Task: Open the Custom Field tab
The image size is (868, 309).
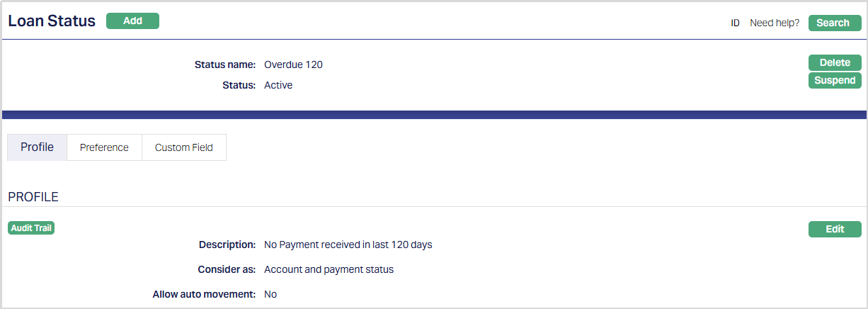Action: (184, 147)
